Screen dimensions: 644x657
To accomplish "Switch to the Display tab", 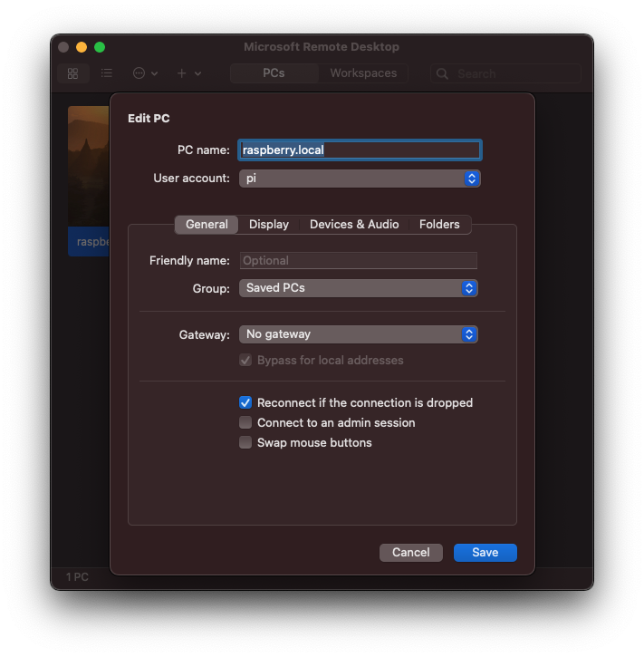I will (269, 224).
